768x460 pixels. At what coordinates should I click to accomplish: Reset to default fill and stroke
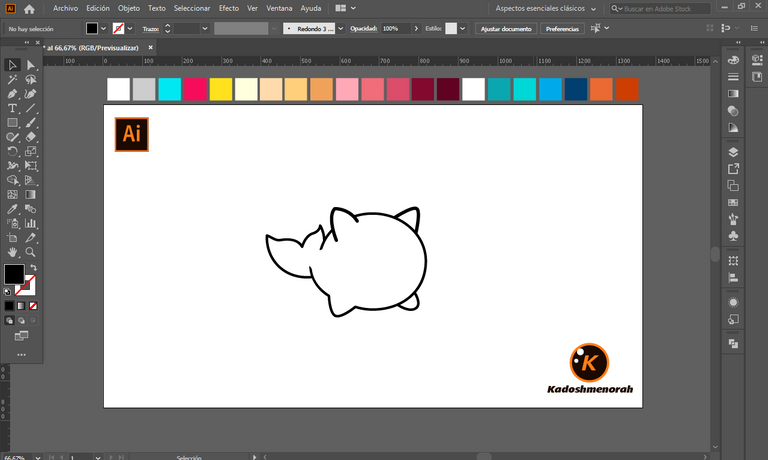[7, 291]
